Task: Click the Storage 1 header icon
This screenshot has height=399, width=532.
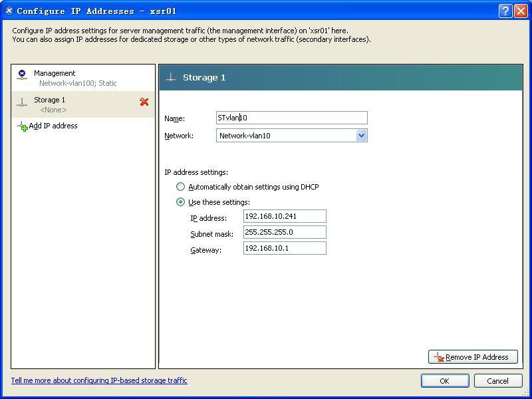Action: click(x=171, y=77)
